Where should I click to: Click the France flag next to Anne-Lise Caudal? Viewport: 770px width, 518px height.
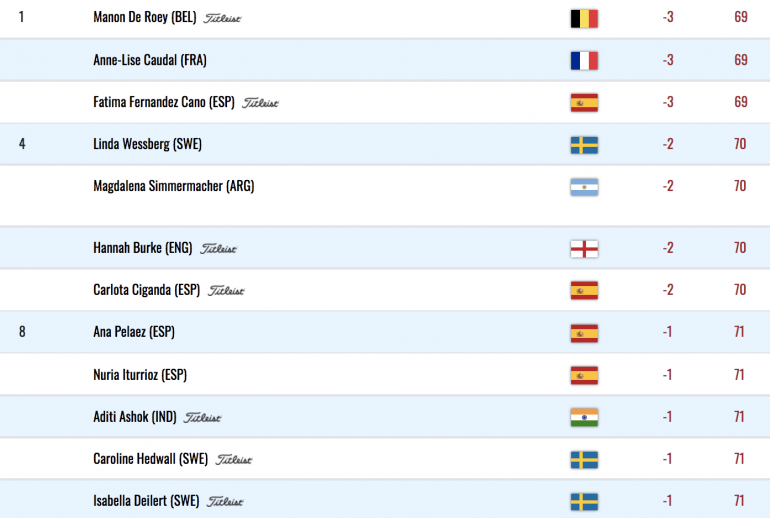click(x=584, y=61)
